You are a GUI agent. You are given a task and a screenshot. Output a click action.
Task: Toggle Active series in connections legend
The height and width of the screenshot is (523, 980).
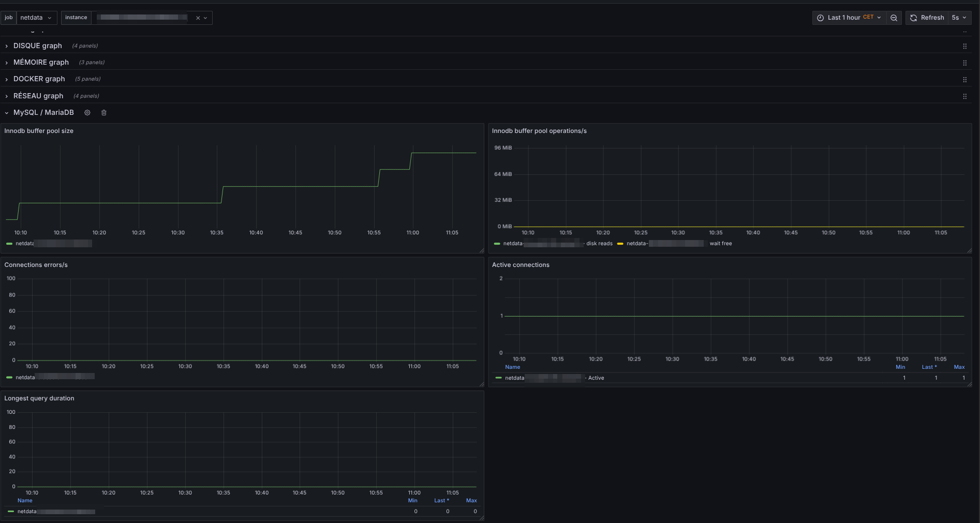tap(596, 378)
